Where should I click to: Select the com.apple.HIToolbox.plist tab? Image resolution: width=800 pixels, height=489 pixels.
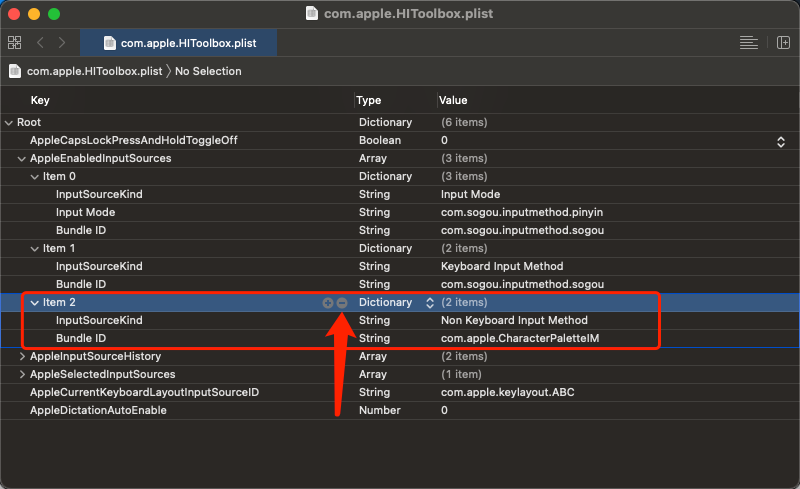(179, 43)
